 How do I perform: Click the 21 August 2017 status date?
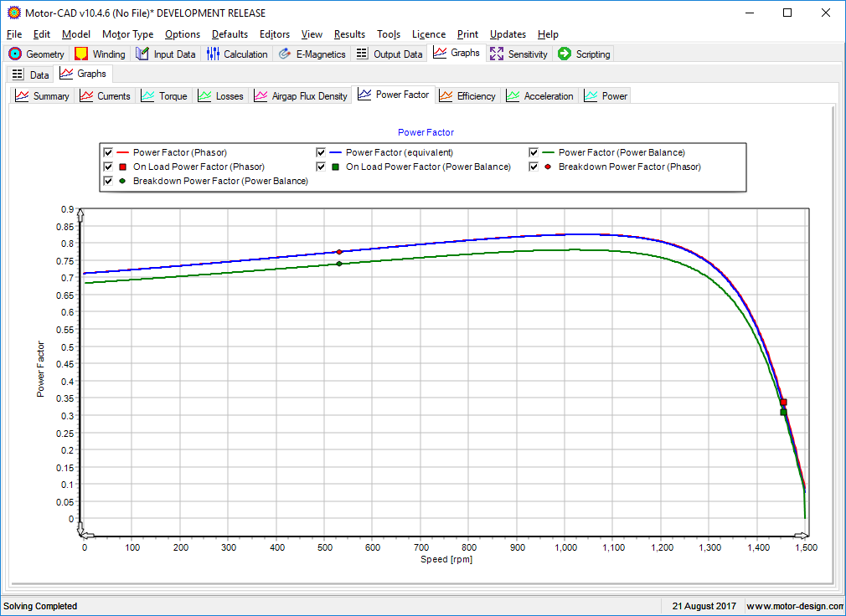(x=704, y=606)
